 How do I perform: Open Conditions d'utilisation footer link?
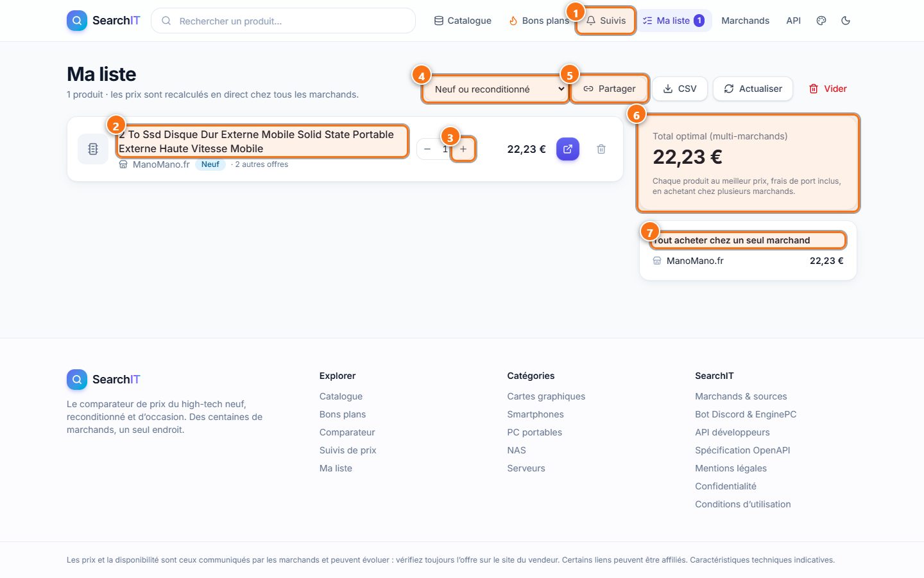coord(743,504)
